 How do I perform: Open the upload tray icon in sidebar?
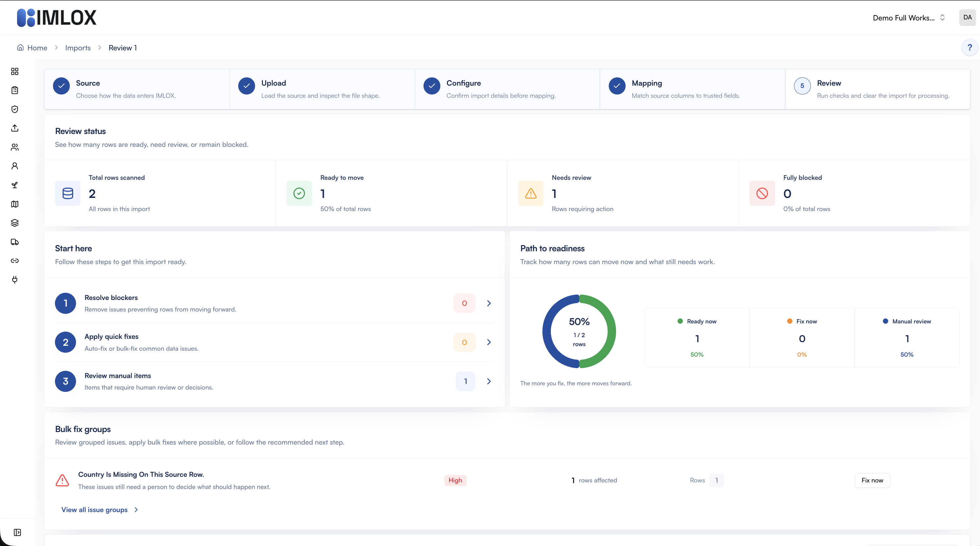click(14, 128)
